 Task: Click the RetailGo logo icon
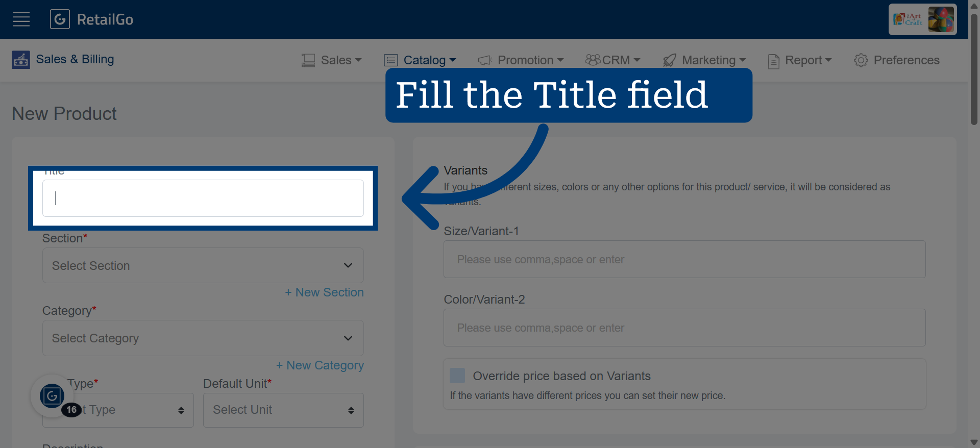(x=60, y=19)
